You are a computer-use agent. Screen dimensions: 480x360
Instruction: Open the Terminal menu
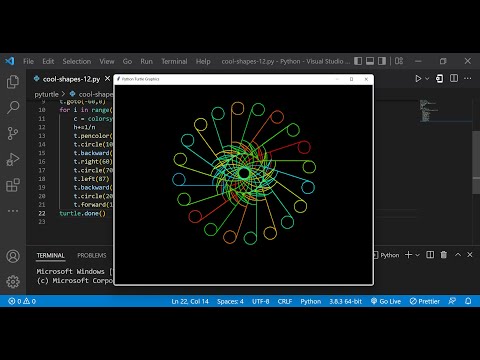[x=174, y=61]
